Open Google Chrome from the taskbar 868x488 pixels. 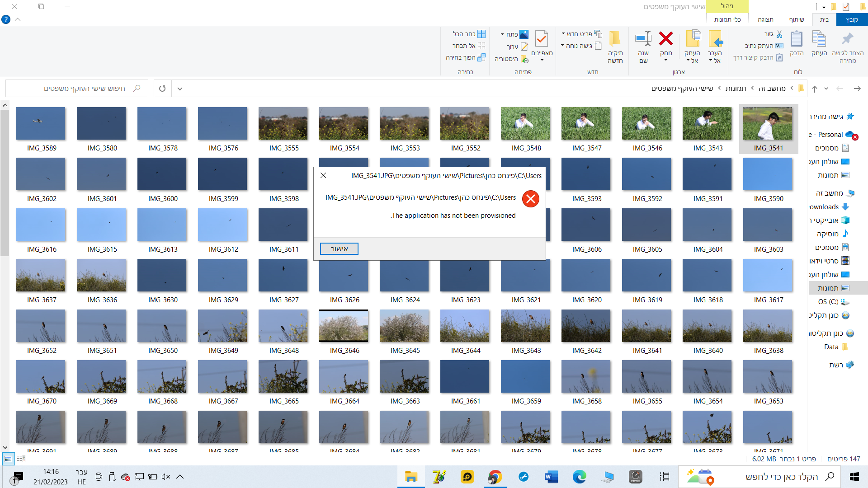495,477
